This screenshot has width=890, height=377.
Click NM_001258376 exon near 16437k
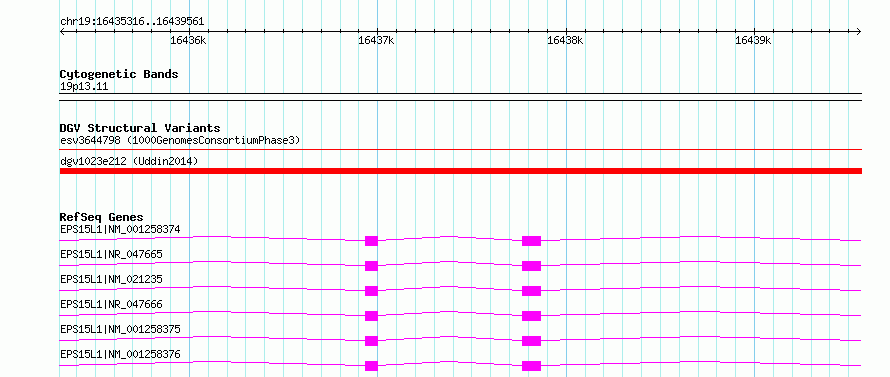[x=371, y=366]
